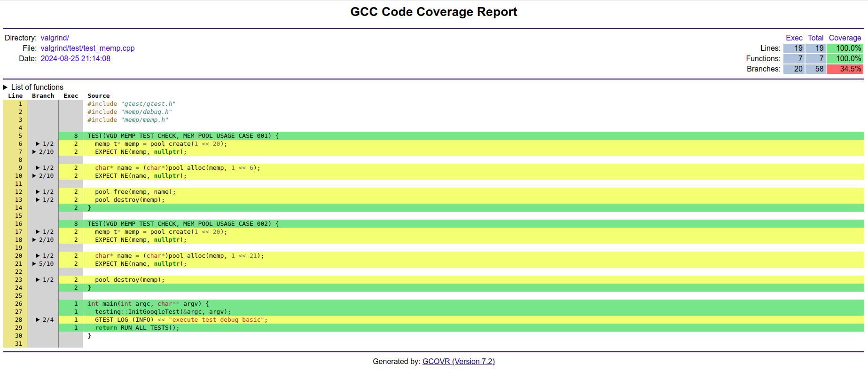Expand the 2/10 branches on line 10
This screenshot has width=868, height=373.
point(43,176)
